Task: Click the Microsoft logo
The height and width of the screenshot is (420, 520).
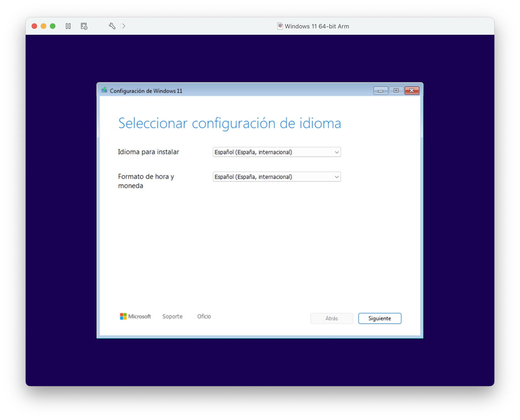Action: pos(136,316)
